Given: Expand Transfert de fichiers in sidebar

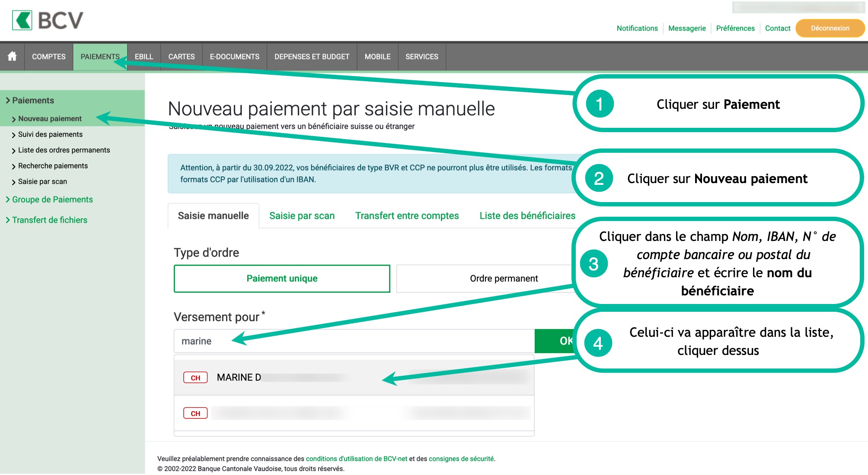Looking at the screenshot, I should point(49,220).
